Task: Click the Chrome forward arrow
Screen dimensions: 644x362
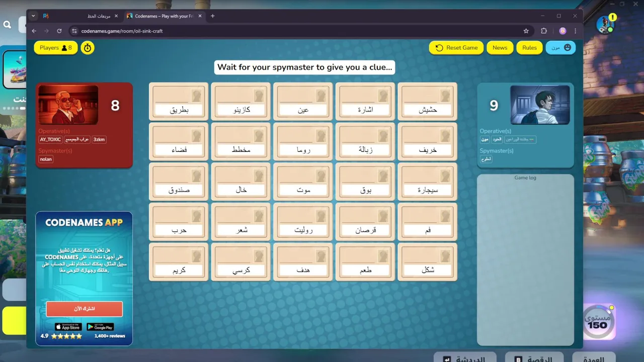Action: pyautogui.click(x=47, y=31)
